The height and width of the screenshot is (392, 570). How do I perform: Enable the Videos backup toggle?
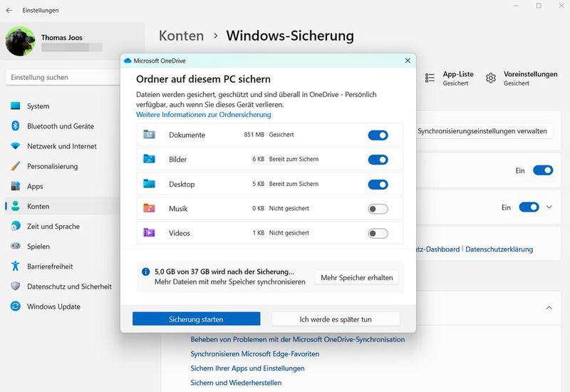(x=378, y=234)
